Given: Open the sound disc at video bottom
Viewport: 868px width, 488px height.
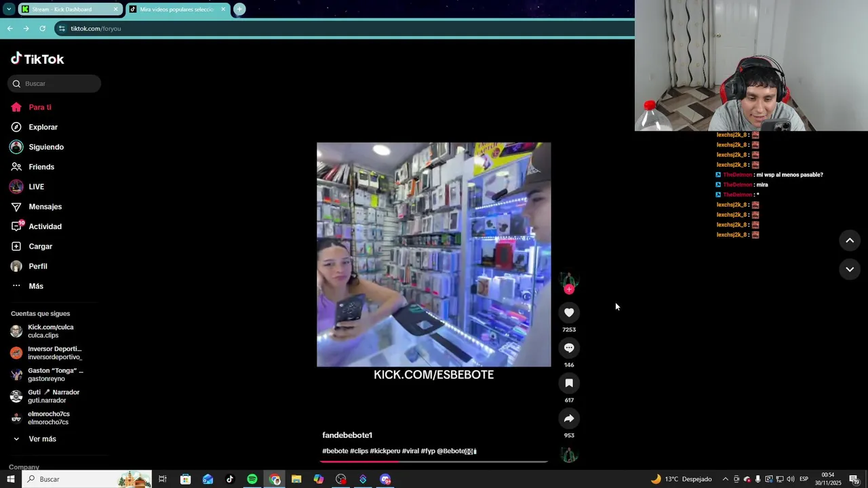Looking at the screenshot, I should (569, 455).
